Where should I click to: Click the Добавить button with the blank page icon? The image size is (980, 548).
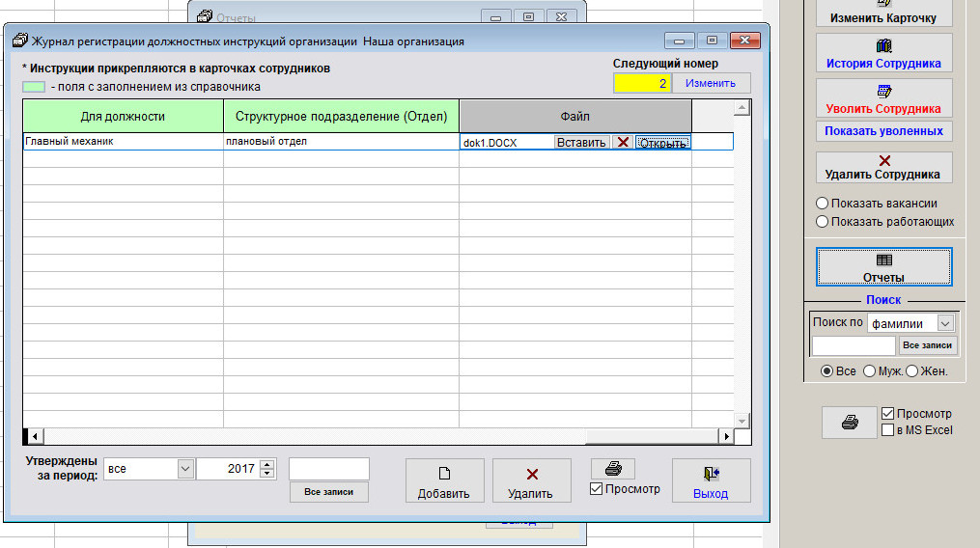click(444, 480)
